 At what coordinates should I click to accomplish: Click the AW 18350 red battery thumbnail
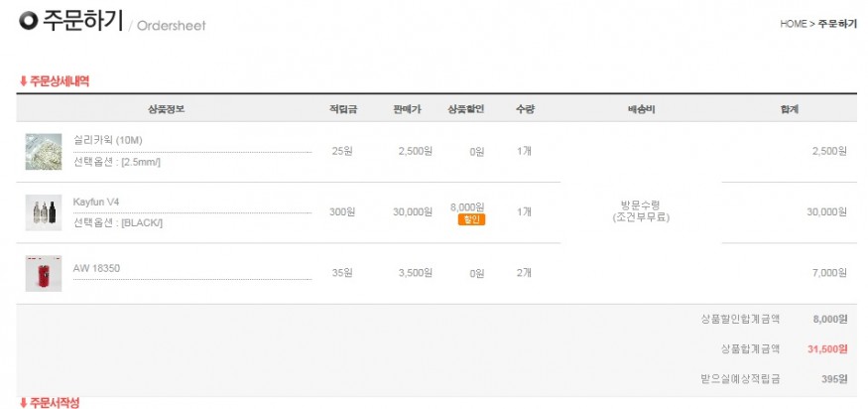(x=44, y=273)
